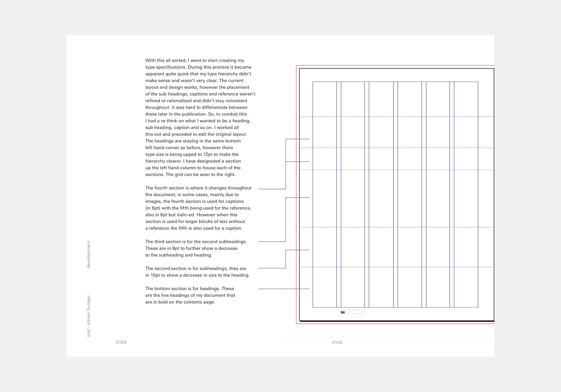Click the line "With this all sorted, I went to start creating my"

[195, 61]
